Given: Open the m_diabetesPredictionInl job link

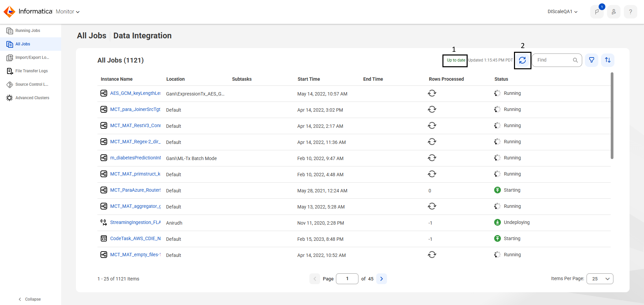Looking at the screenshot, I should [x=135, y=158].
